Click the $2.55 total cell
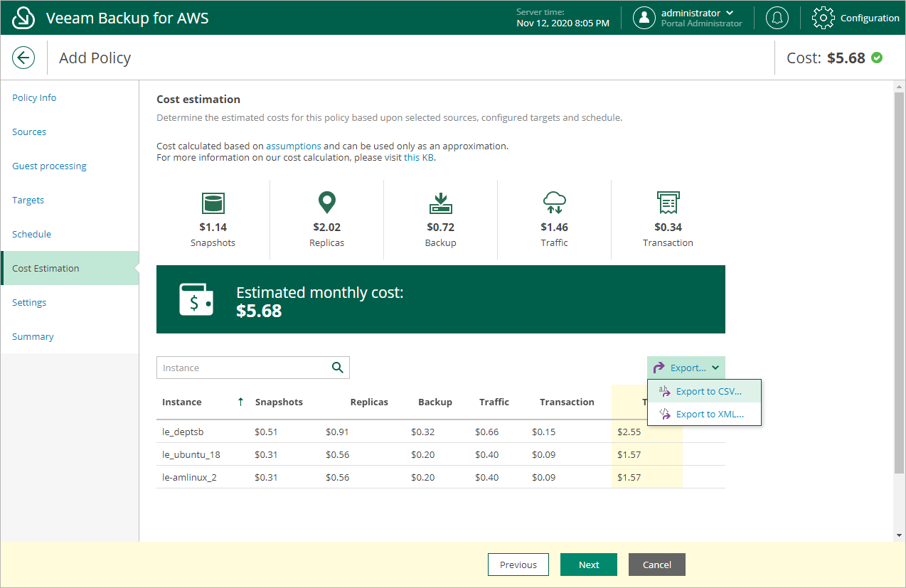906x588 pixels. click(x=629, y=432)
